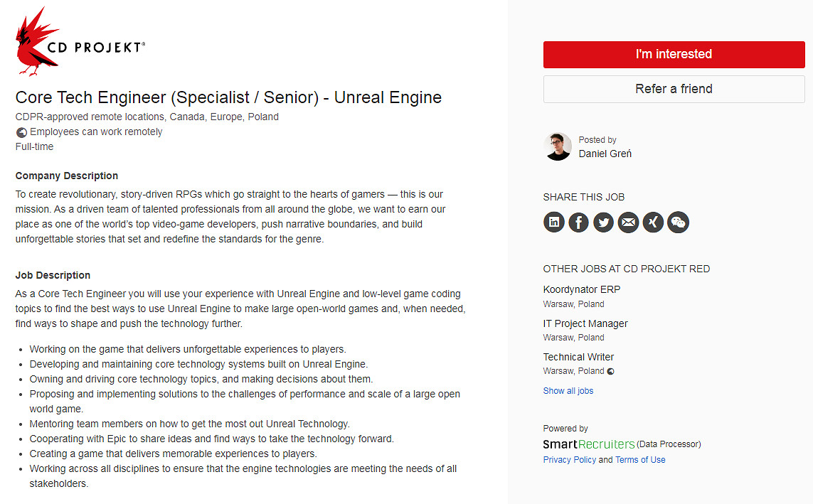Open the Technical Writer job listing
Image resolution: width=813 pixels, height=504 pixels.
click(x=578, y=357)
